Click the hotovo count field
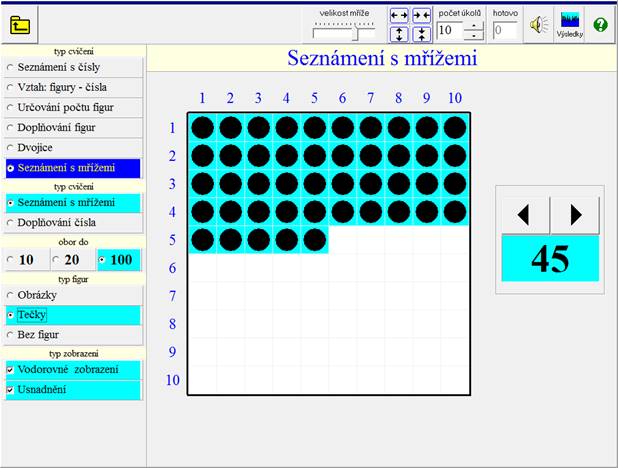Viewport: 618px width, 468px height. tap(505, 30)
